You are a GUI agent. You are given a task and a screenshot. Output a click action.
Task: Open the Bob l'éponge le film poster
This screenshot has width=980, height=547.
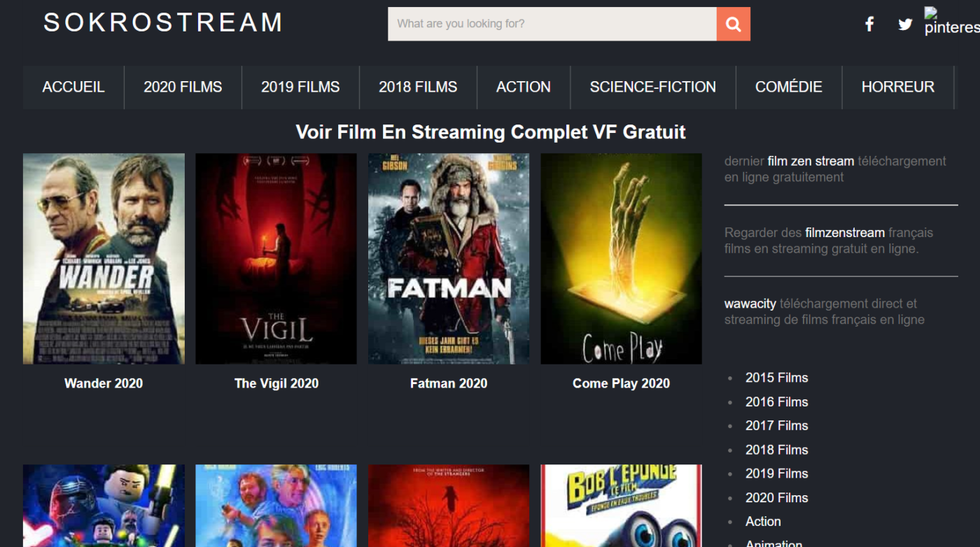(x=621, y=506)
